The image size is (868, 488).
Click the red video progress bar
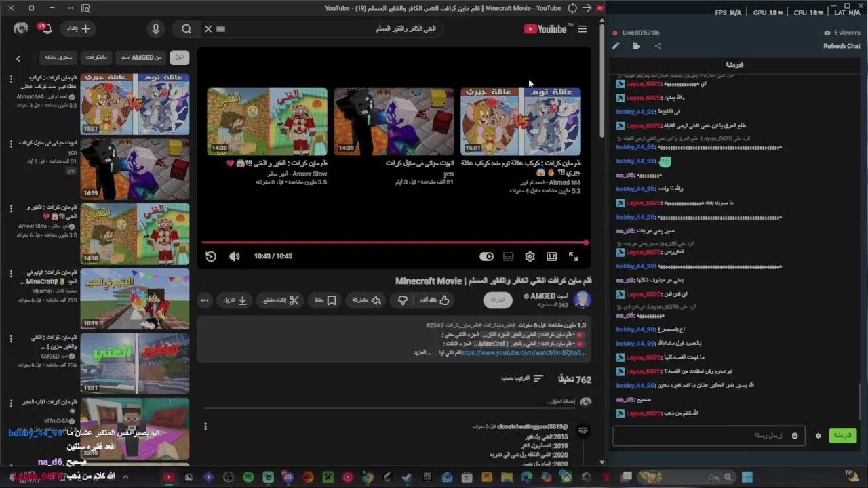(x=395, y=243)
